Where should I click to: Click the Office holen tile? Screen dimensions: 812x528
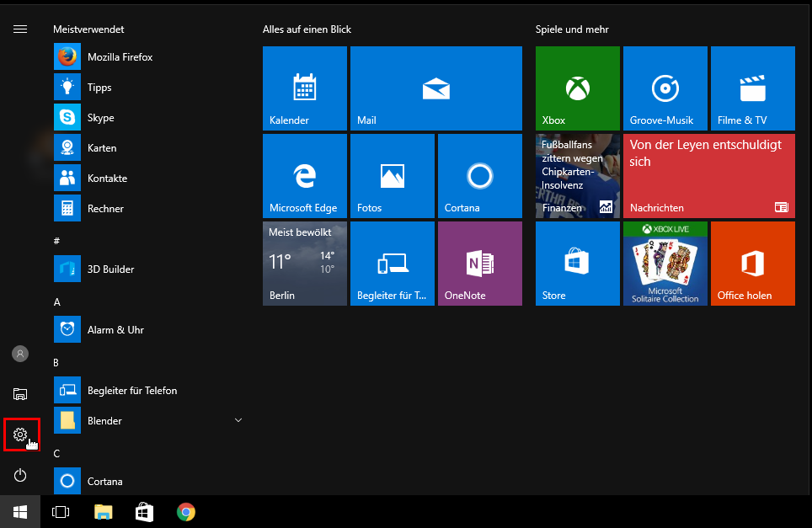point(752,264)
